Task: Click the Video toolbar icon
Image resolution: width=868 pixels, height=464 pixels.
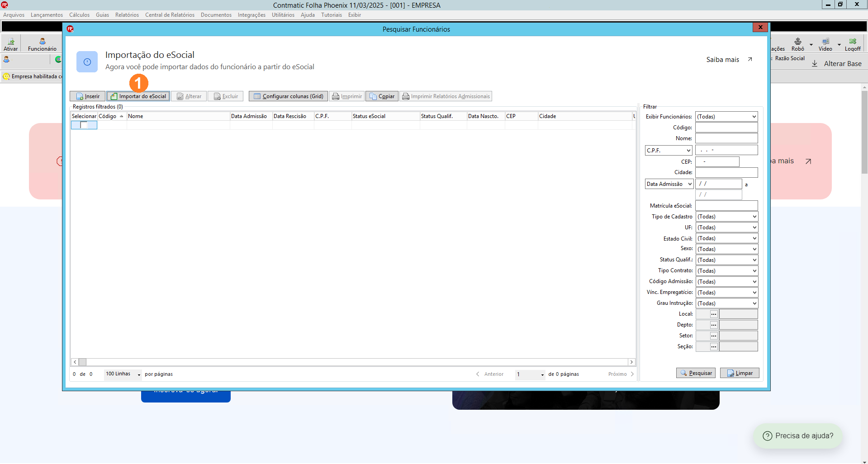Action: (825, 44)
